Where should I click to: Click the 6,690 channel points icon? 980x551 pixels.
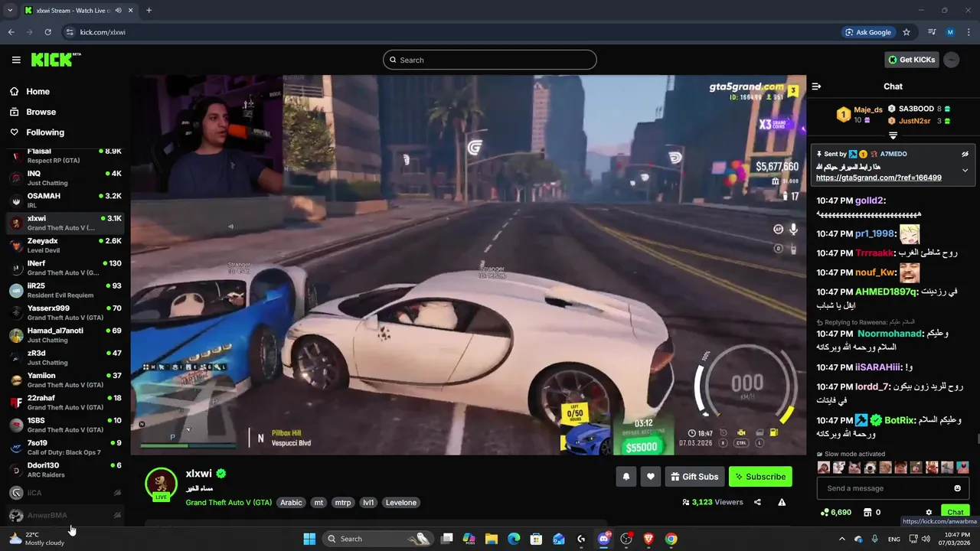[x=824, y=513]
